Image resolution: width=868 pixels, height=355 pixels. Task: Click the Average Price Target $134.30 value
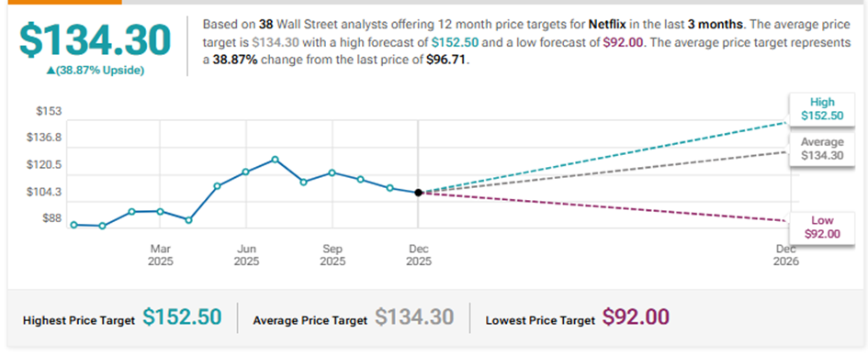click(414, 317)
